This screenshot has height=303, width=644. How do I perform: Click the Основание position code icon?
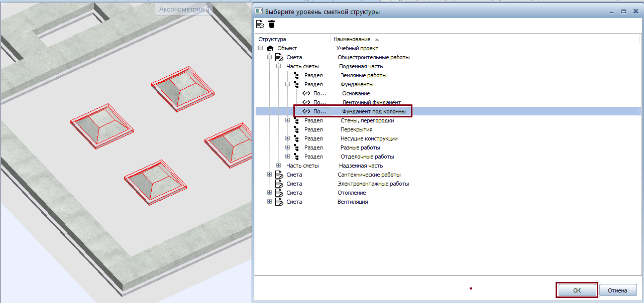pos(306,93)
